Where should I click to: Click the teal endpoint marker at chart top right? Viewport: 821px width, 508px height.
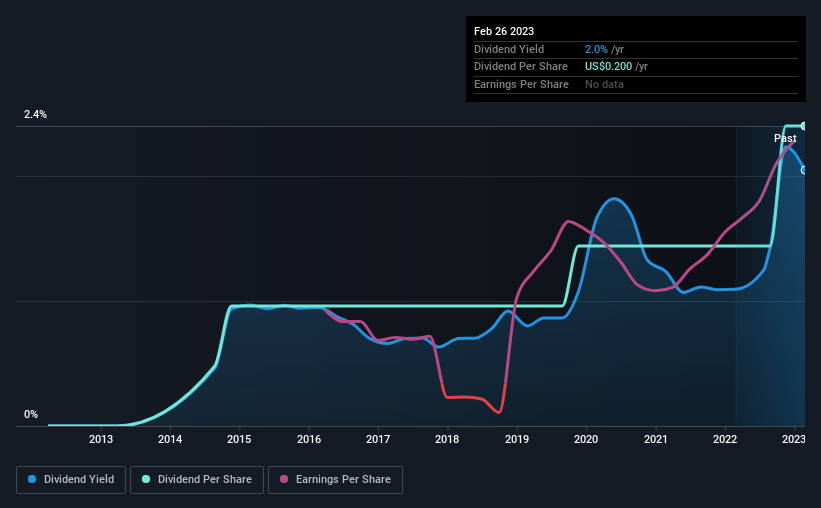pos(803,126)
